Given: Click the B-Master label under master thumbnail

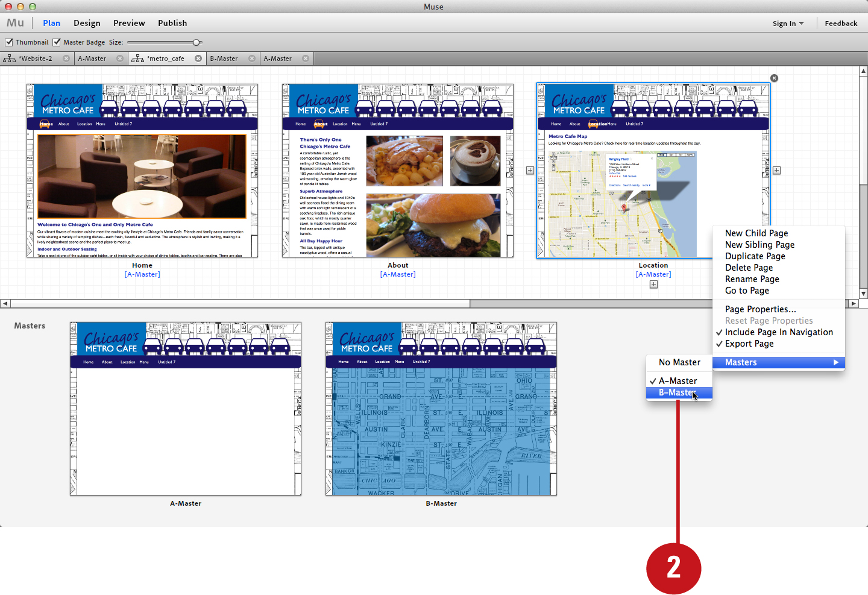Looking at the screenshot, I should (x=441, y=503).
